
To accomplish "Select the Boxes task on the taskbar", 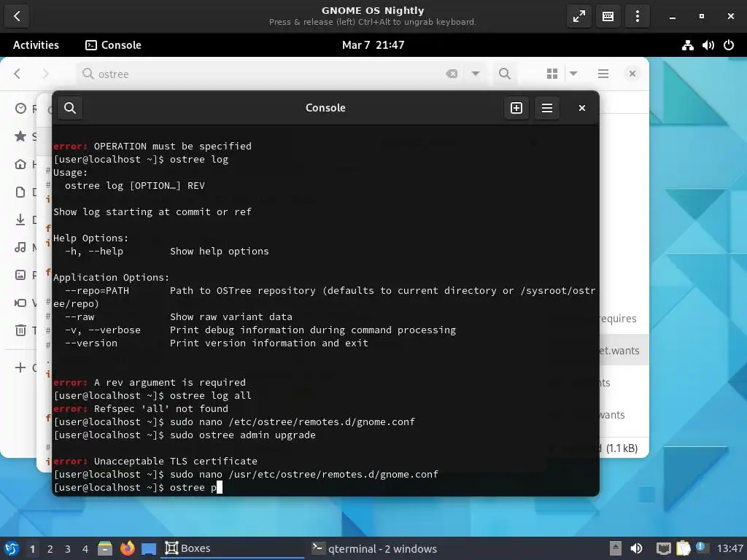I will click(233, 548).
